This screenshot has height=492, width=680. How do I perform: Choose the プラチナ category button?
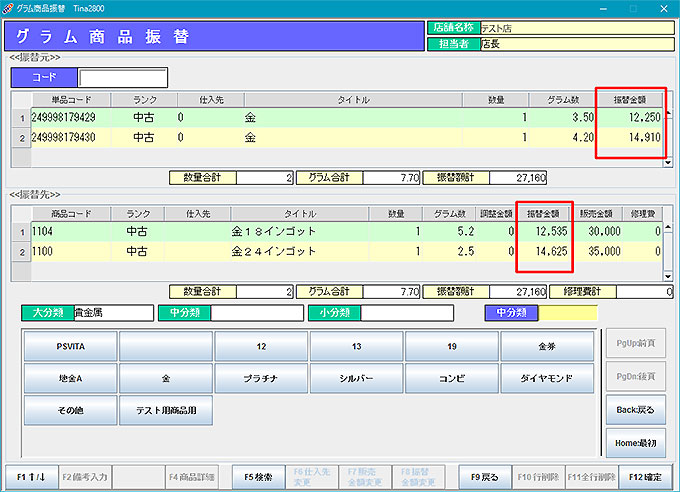(261, 378)
